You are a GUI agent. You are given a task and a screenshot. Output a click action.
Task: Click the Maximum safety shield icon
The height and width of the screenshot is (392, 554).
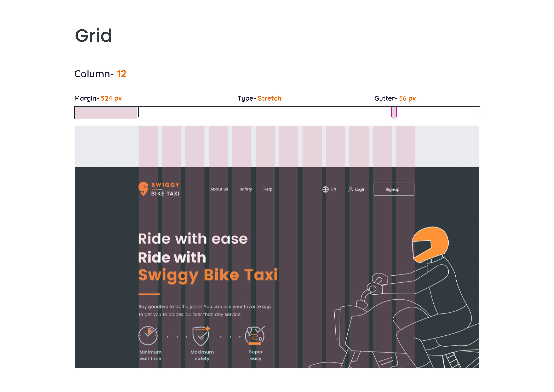201,336
